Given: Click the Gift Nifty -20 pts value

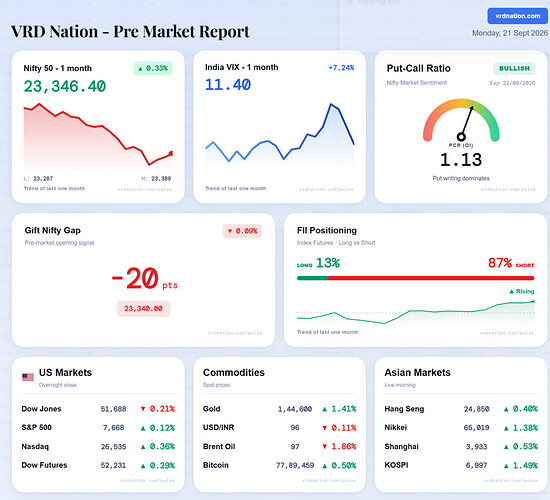Looking at the screenshot, I should [145, 279].
